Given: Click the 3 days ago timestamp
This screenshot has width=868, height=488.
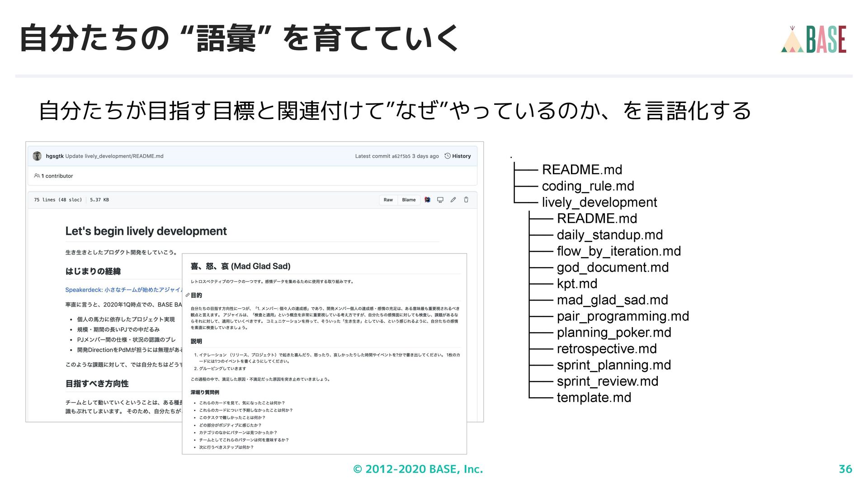Looking at the screenshot, I should [x=425, y=156].
